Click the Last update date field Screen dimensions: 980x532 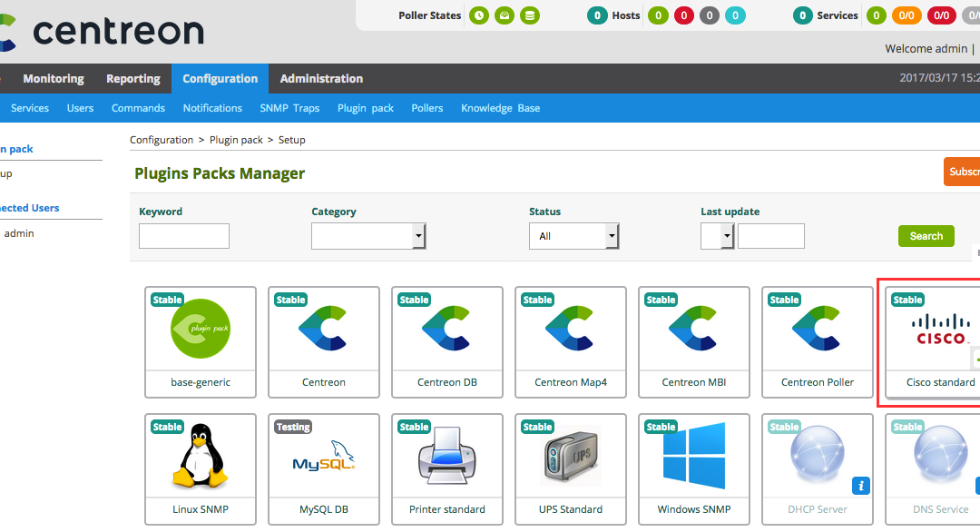pyautogui.click(x=770, y=236)
